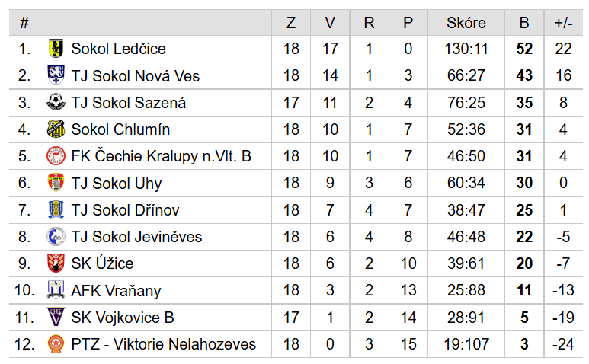Click the SK Úžice red crest
589x364 pixels.
[x=56, y=263]
